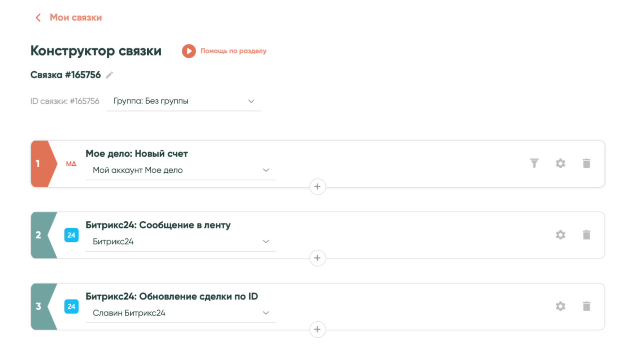Add a step after step 1
Image resolution: width=640 pixels, height=364 pixels.
point(317,186)
